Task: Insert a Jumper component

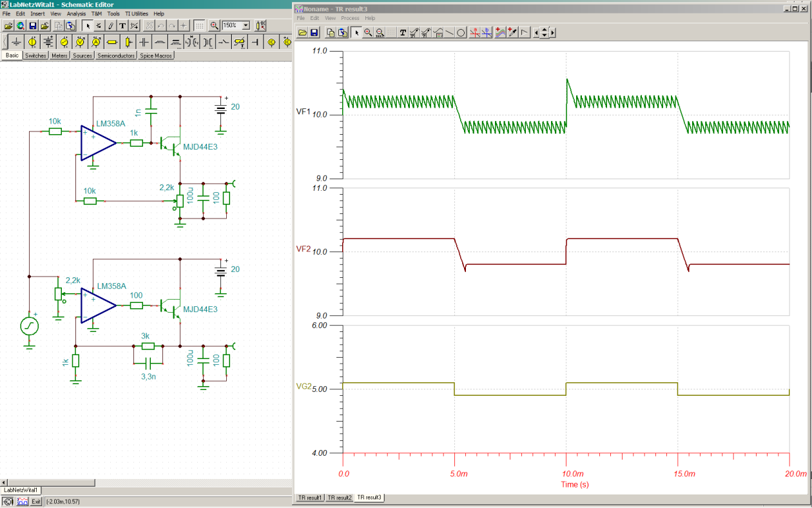Action: pos(255,42)
